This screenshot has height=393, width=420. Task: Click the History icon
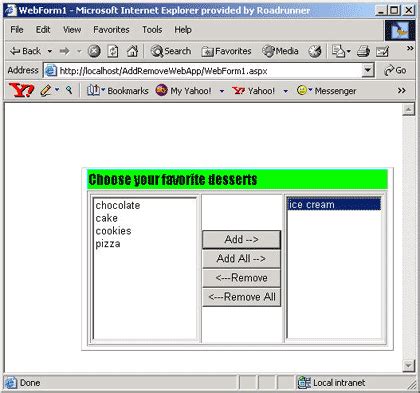point(315,51)
